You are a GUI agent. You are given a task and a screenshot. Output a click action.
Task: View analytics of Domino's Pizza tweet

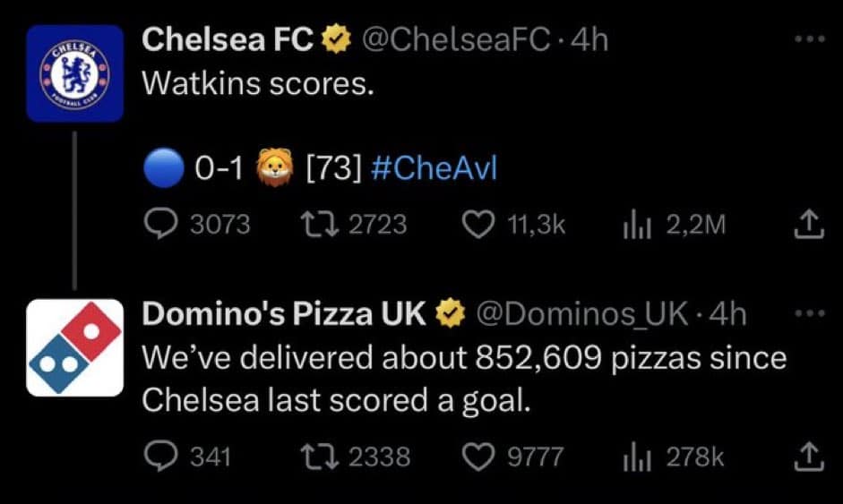point(635,457)
